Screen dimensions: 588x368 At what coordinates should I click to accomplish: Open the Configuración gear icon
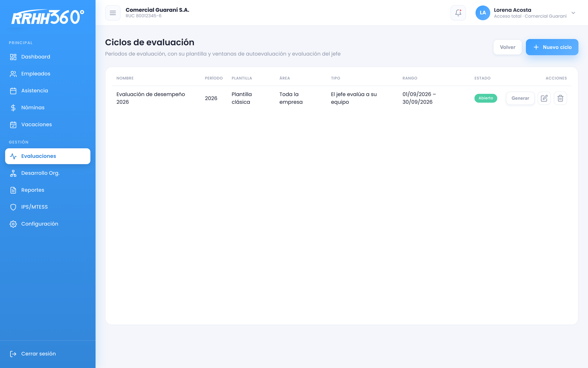(13, 224)
